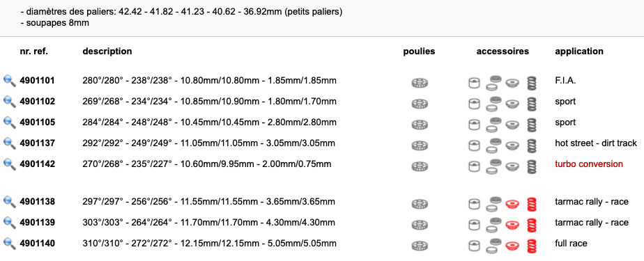Open the red turbo conversion link
The image size is (644, 261).
tap(588, 164)
